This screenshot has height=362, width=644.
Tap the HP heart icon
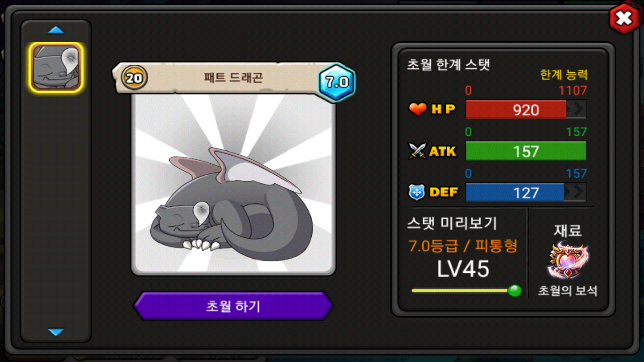[x=417, y=109]
